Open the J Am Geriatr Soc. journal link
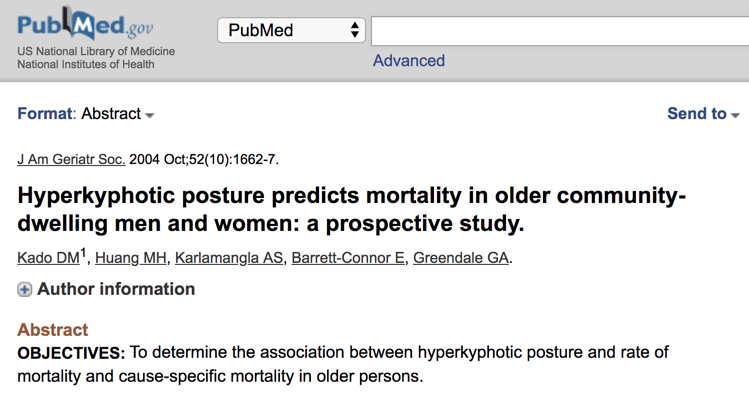Image resolution: width=749 pixels, height=393 pixels. (x=71, y=159)
